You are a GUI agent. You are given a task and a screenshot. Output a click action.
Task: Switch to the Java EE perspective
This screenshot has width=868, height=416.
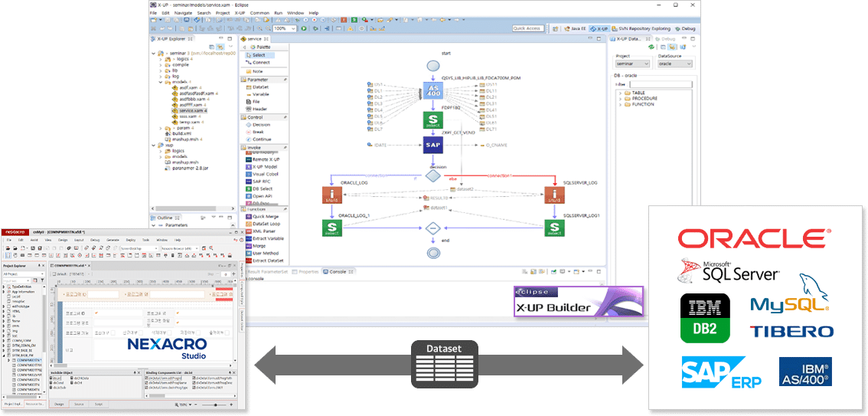coord(575,28)
